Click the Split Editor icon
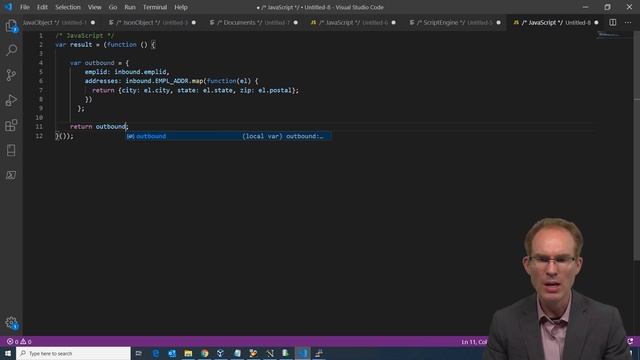 tap(613, 22)
